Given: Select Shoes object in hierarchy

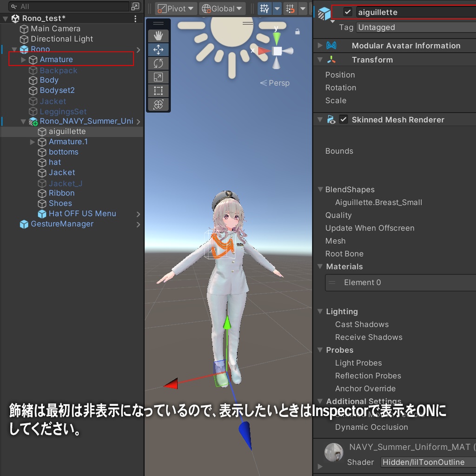Looking at the screenshot, I should point(60,204).
